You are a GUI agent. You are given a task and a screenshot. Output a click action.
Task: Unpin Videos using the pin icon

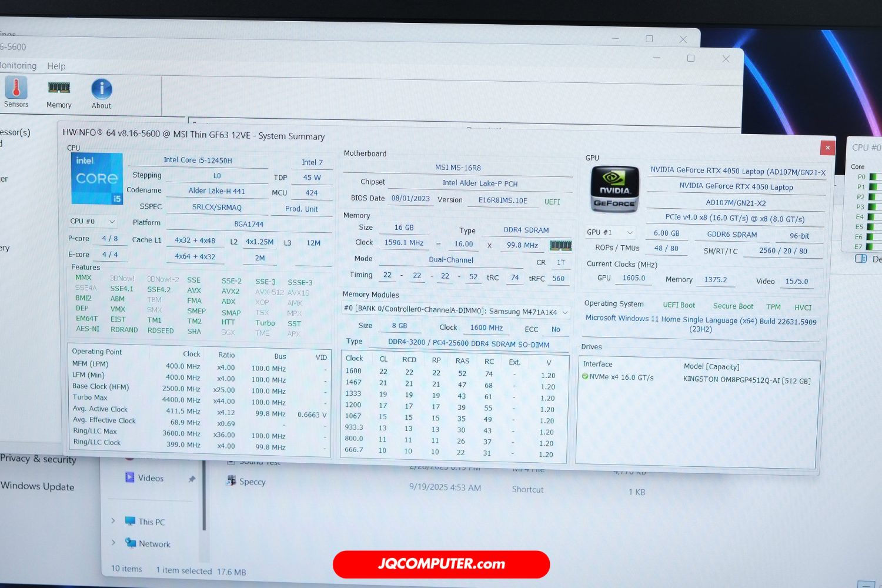click(x=192, y=479)
